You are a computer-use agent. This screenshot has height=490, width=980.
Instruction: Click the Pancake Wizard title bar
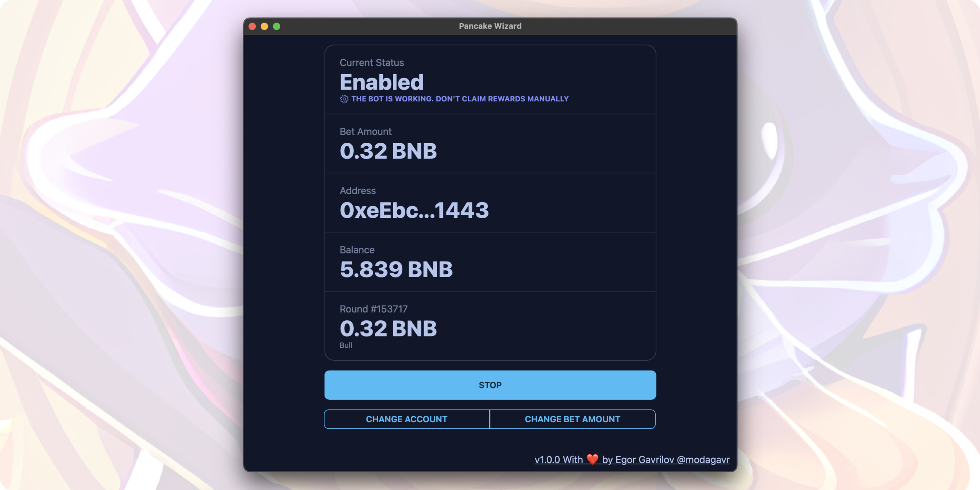click(x=490, y=26)
